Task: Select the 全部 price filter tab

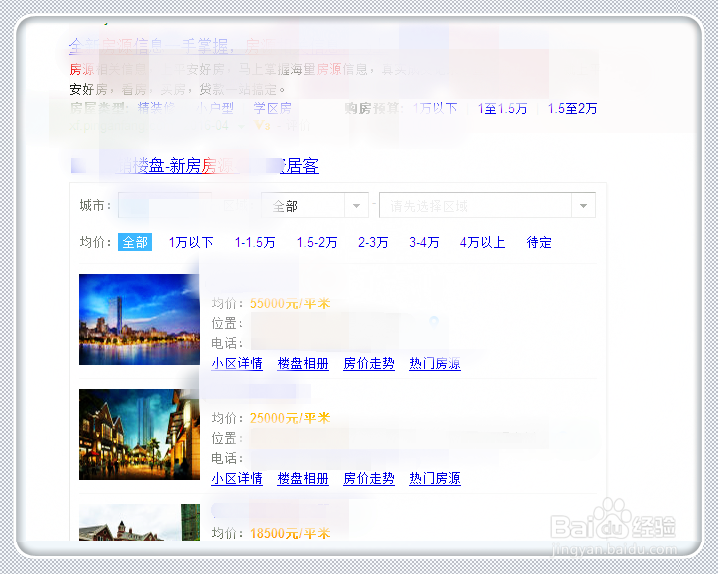Action: [135, 242]
